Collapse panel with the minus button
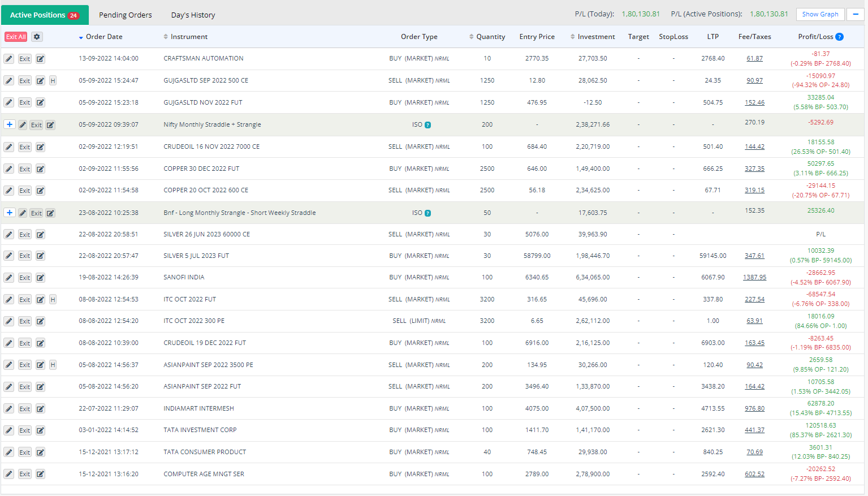Image resolution: width=868 pixels, height=496 pixels. pos(856,14)
